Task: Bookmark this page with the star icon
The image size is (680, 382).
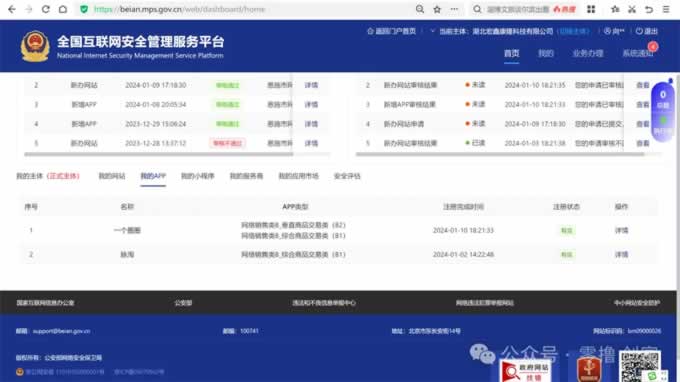Action: pyautogui.click(x=437, y=9)
